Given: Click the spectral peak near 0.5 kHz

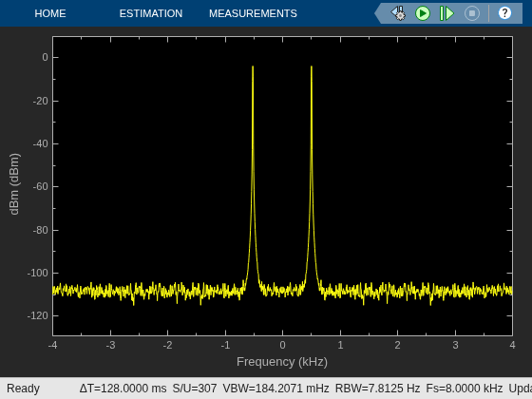Looking at the screenshot, I should coord(312,66).
